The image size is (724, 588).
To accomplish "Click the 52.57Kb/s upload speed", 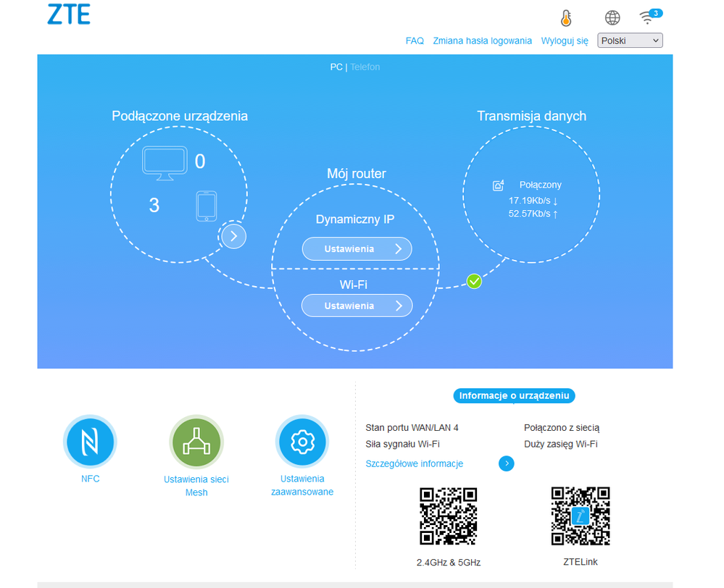I will 533,214.
